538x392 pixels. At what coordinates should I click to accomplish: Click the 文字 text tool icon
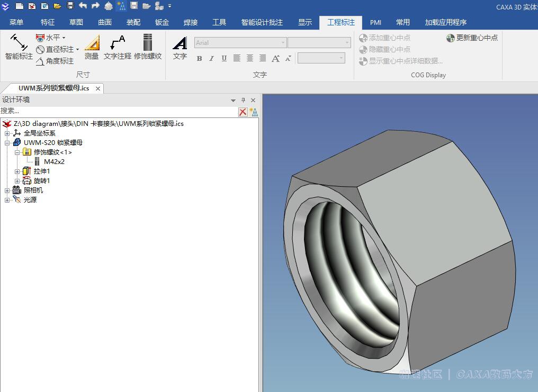(x=180, y=47)
